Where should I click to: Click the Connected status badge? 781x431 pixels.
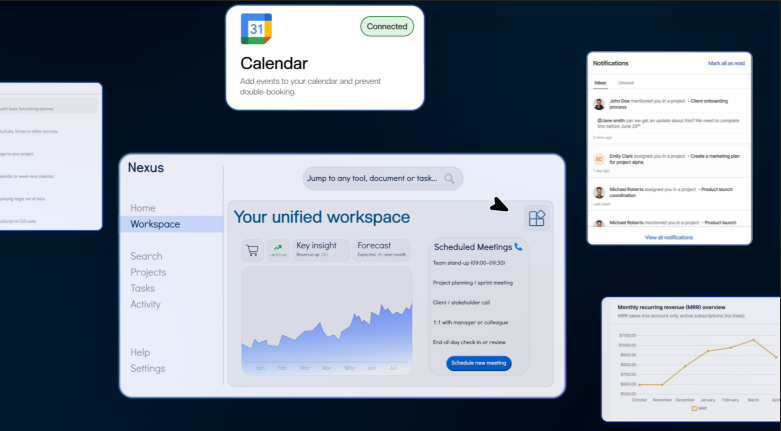click(387, 26)
